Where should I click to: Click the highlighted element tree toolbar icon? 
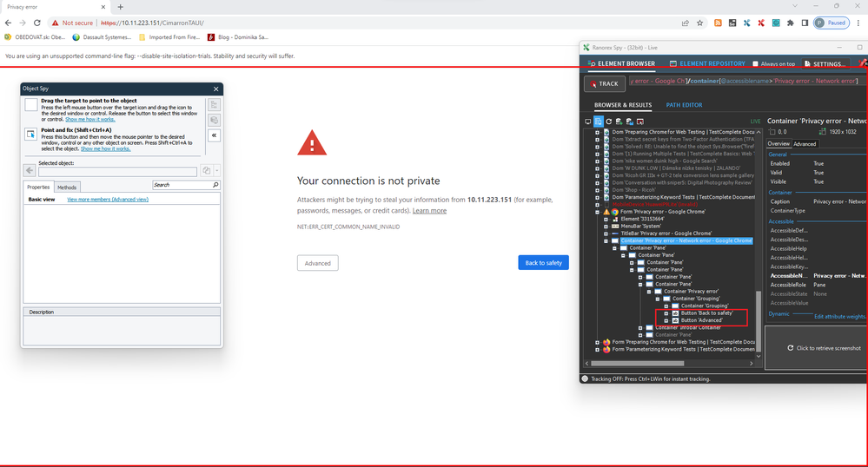(x=599, y=122)
